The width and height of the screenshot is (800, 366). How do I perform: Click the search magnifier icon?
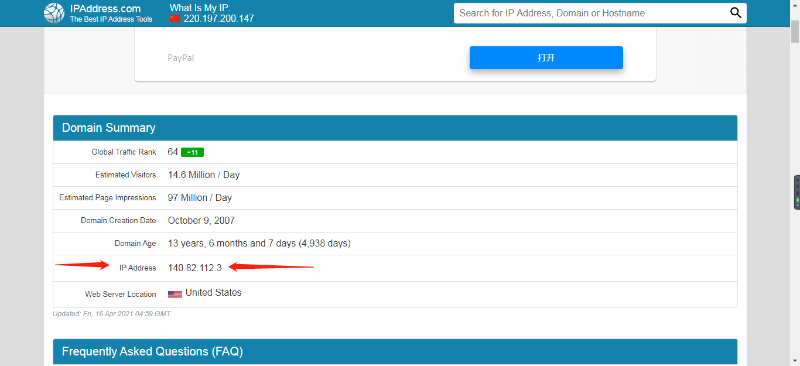coord(735,13)
